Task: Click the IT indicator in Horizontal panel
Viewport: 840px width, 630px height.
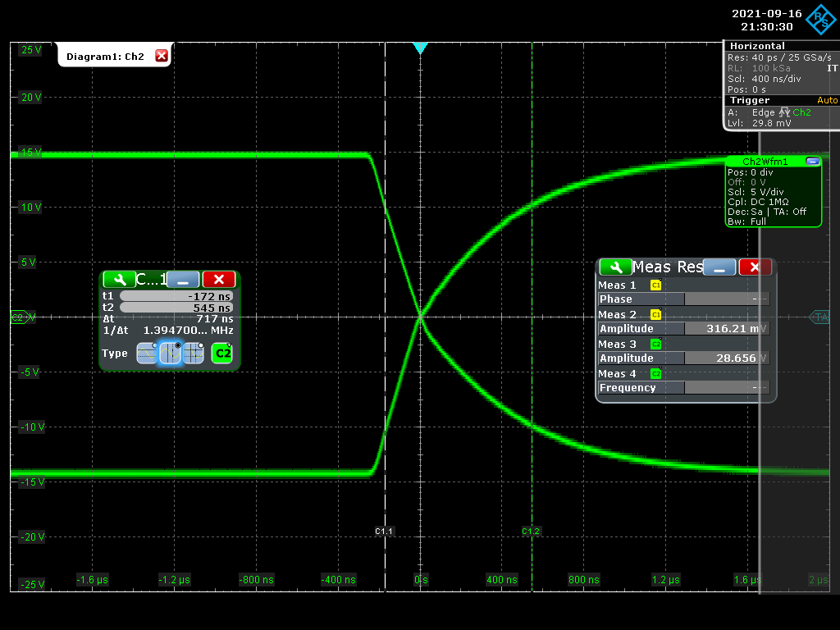Action: [832, 68]
